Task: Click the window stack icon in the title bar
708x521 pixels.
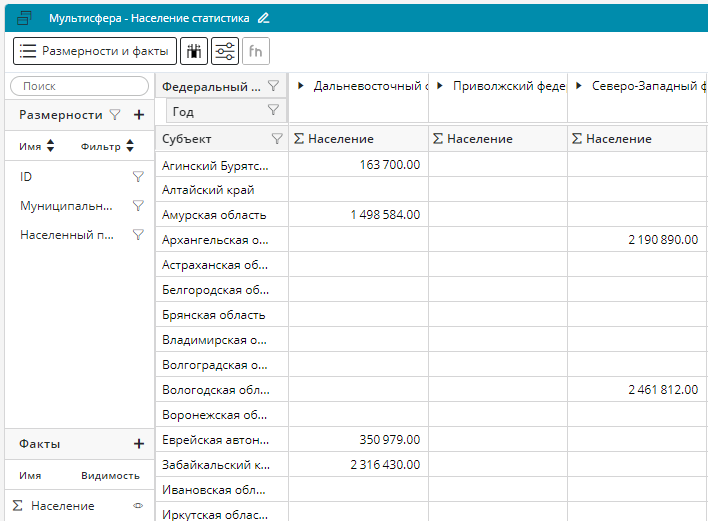Action: (x=25, y=18)
